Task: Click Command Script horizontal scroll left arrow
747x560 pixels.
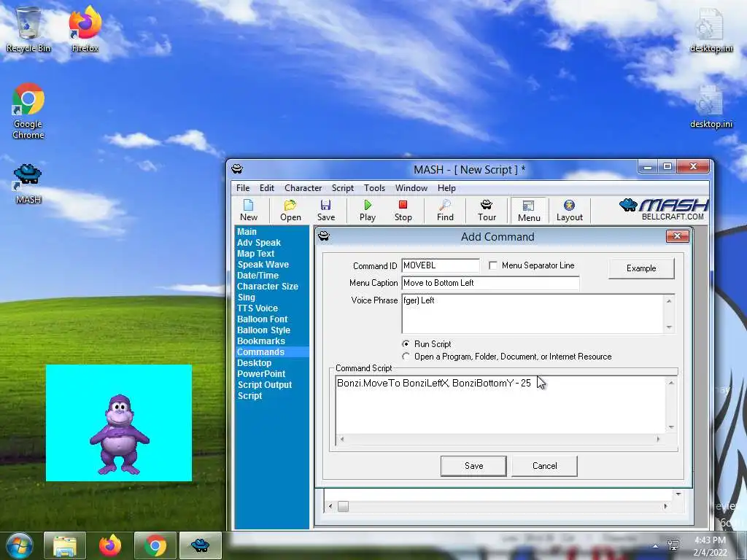Action: [342, 439]
